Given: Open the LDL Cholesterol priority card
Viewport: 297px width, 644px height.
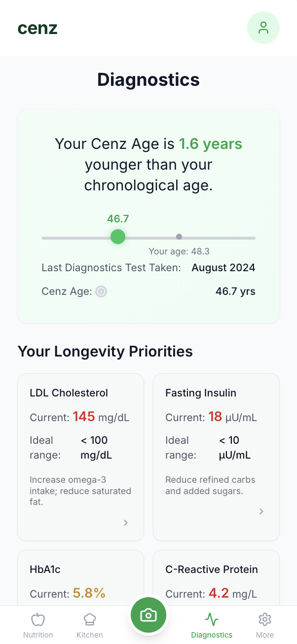Looking at the screenshot, I should click(x=80, y=457).
